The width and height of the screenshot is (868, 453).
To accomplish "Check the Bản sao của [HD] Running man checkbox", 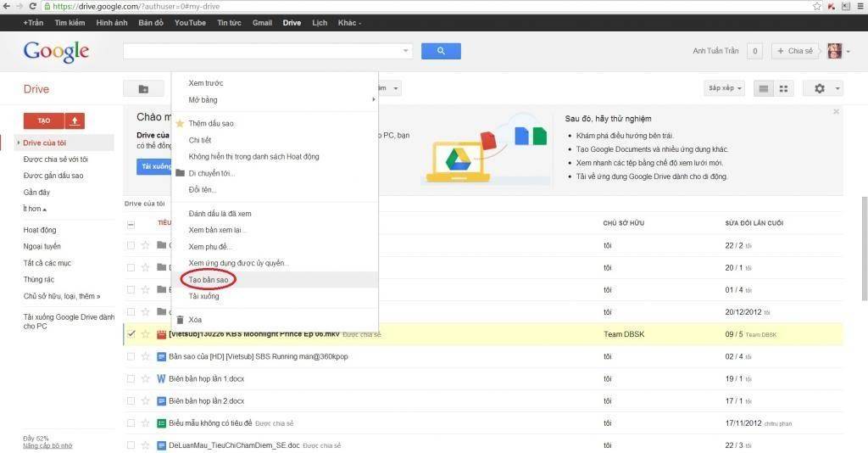I will point(131,356).
